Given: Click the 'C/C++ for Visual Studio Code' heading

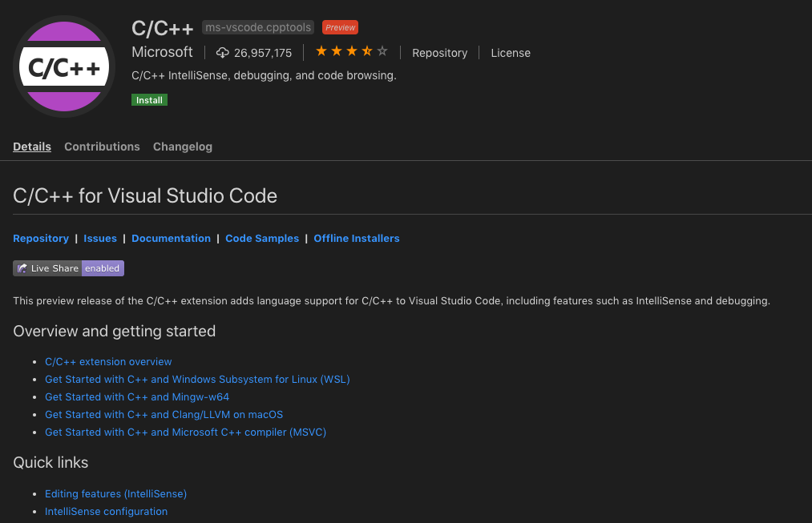Looking at the screenshot, I should pyautogui.click(x=145, y=195).
